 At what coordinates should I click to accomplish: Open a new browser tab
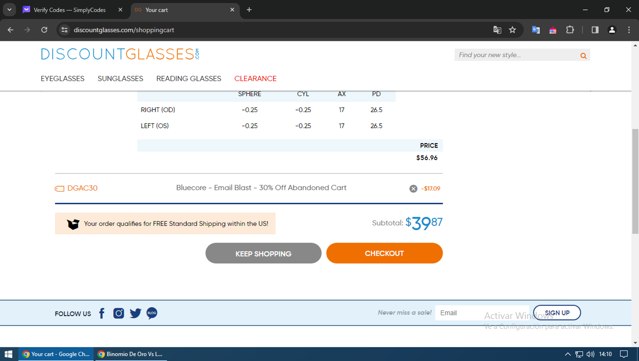coord(249,10)
